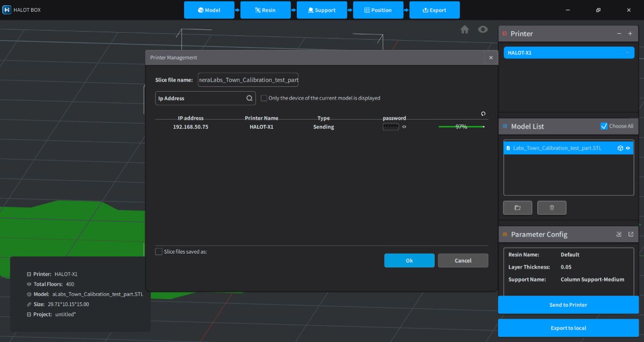Image resolution: width=644 pixels, height=342 pixels.
Task: Click the HALOT BOX logo icon
Action: click(7, 10)
